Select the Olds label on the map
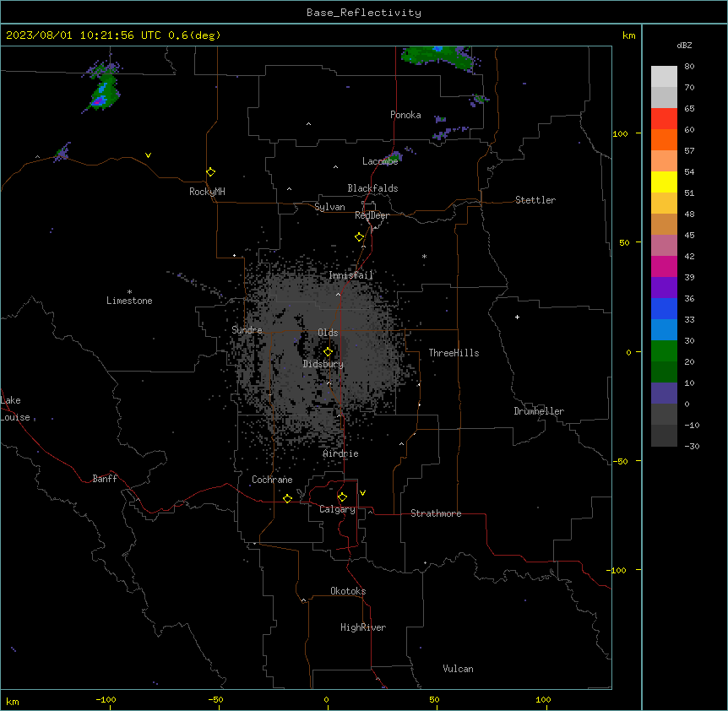 click(x=328, y=333)
